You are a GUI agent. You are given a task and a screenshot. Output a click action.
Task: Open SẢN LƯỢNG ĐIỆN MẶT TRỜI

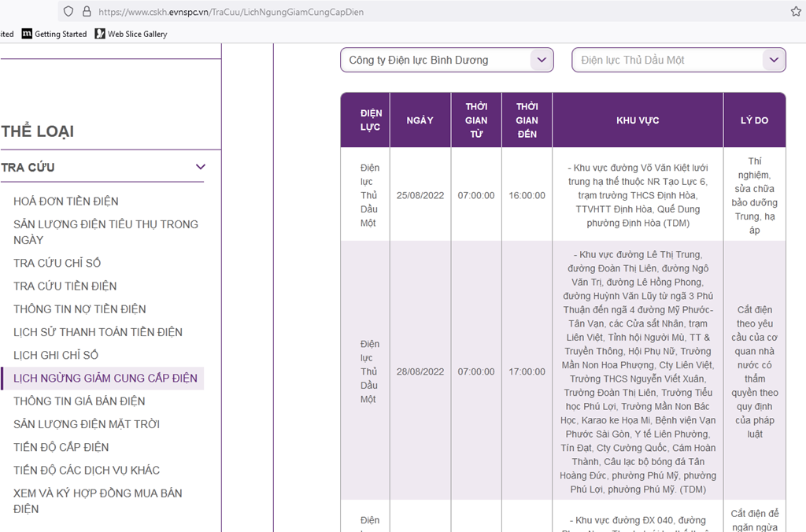pyautogui.click(x=87, y=424)
